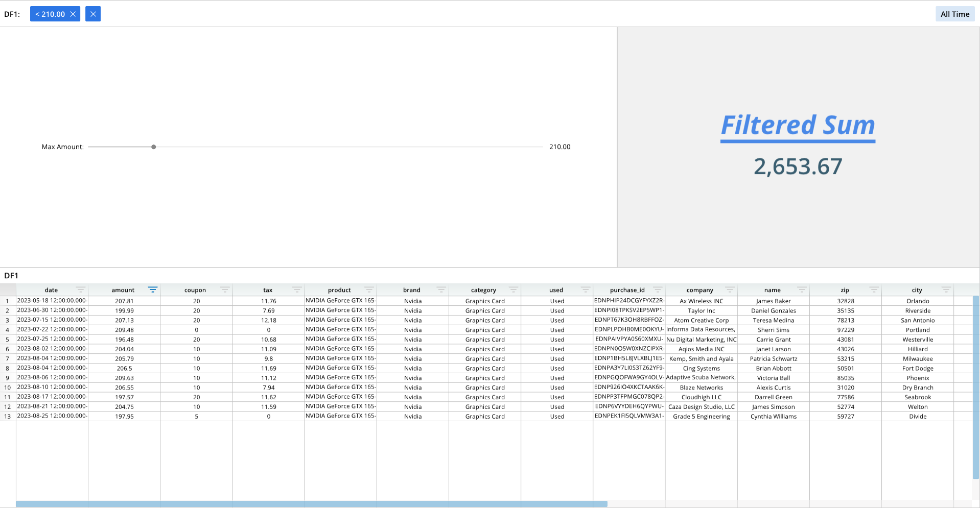
Task: Open filter for the purchase_id column
Action: coord(658,290)
